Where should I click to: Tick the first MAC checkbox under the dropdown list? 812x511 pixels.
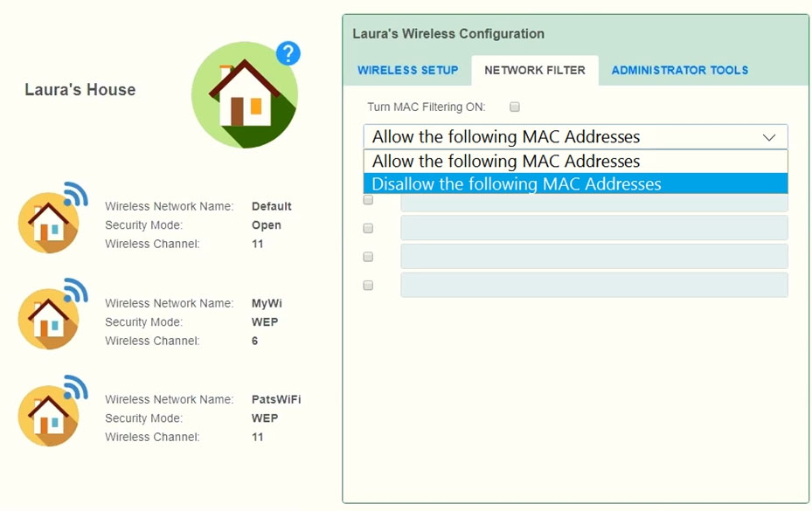pyautogui.click(x=368, y=200)
